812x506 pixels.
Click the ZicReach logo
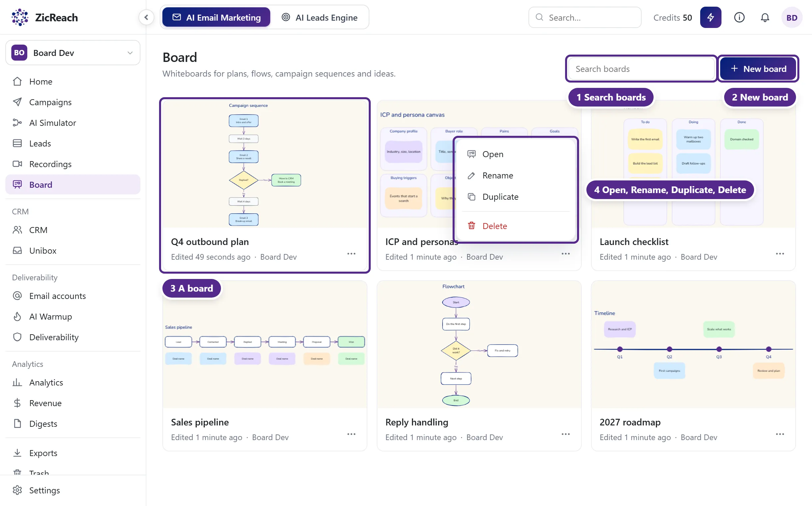point(45,17)
